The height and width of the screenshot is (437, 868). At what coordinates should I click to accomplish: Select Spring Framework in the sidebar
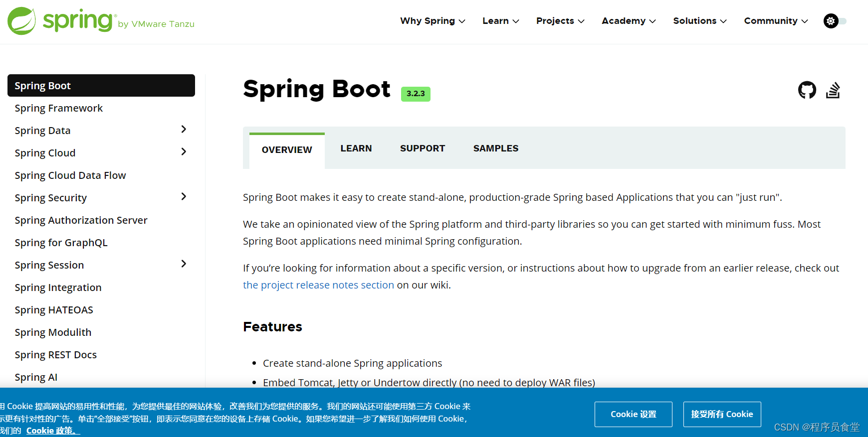click(x=59, y=108)
